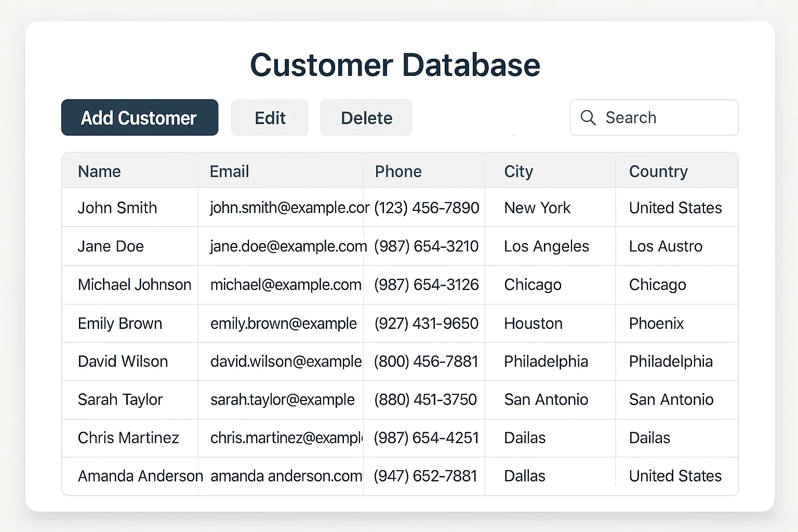Click the magnifier icon in Search

[x=588, y=117]
